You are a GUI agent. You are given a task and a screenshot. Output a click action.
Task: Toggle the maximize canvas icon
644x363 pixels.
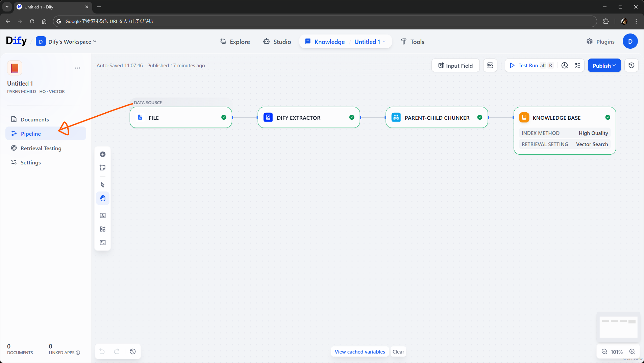click(103, 243)
